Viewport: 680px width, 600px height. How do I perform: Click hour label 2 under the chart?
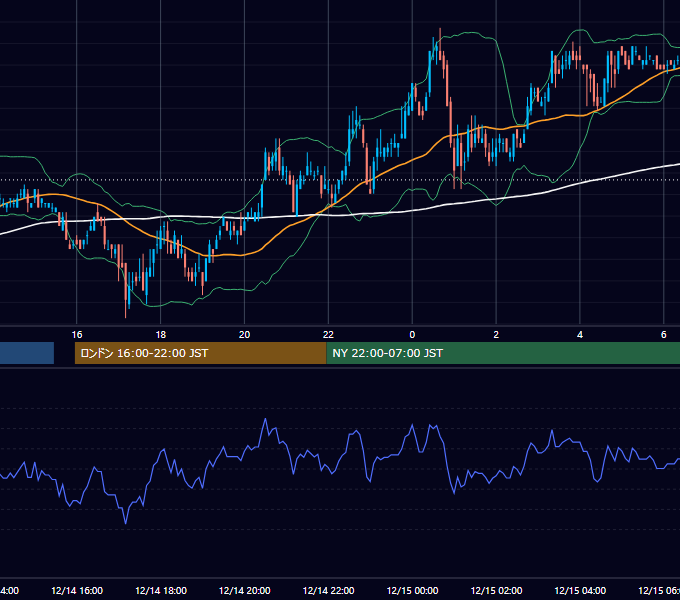point(496,335)
